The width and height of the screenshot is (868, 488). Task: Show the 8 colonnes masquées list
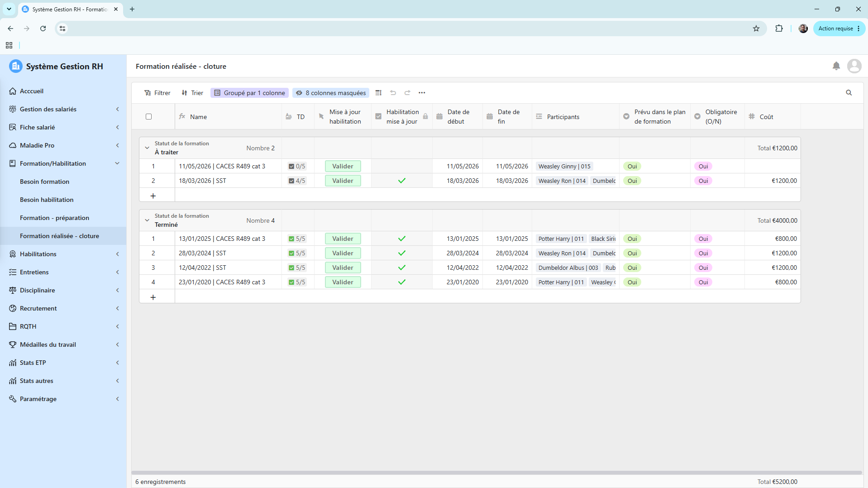(331, 93)
